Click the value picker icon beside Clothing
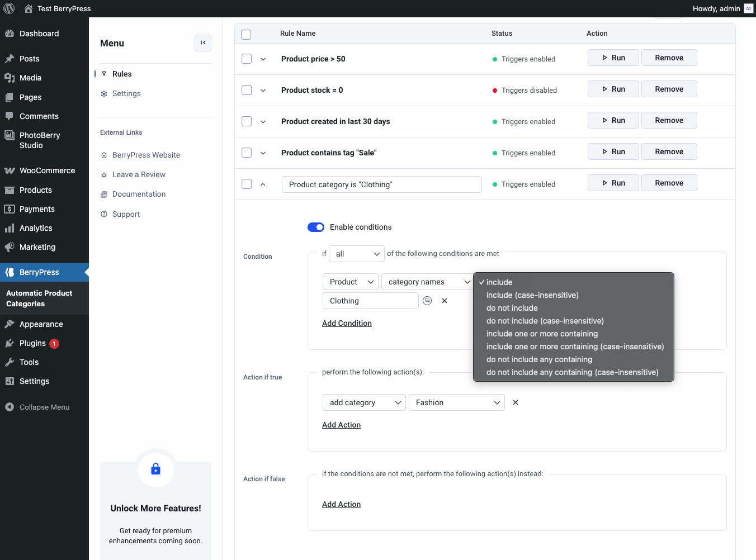This screenshot has height=560, width=756. click(427, 301)
